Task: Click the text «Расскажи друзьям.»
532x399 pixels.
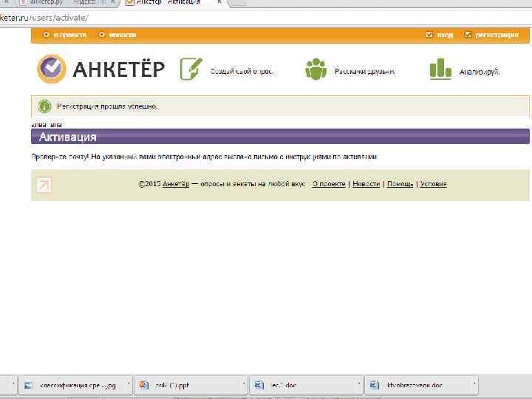Action: click(365, 72)
